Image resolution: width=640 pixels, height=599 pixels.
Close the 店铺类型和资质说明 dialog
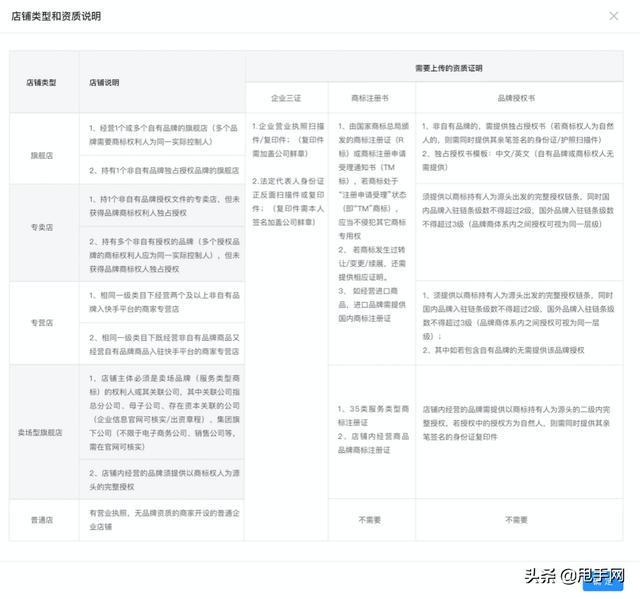[x=613, y=16]
